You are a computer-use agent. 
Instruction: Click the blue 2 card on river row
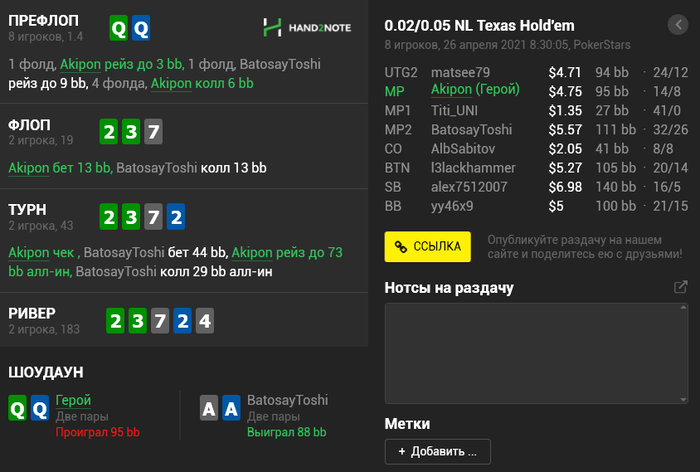(183, 321)
